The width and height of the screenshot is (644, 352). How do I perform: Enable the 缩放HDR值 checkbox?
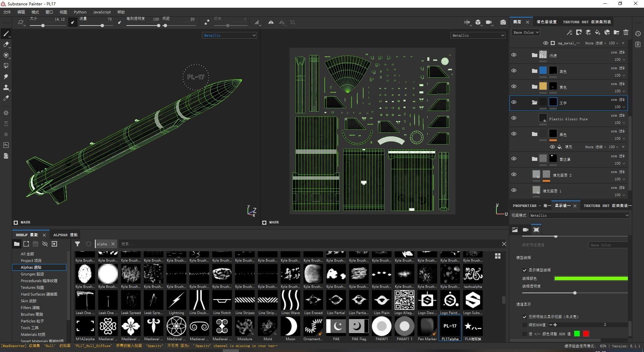(524, 325)
